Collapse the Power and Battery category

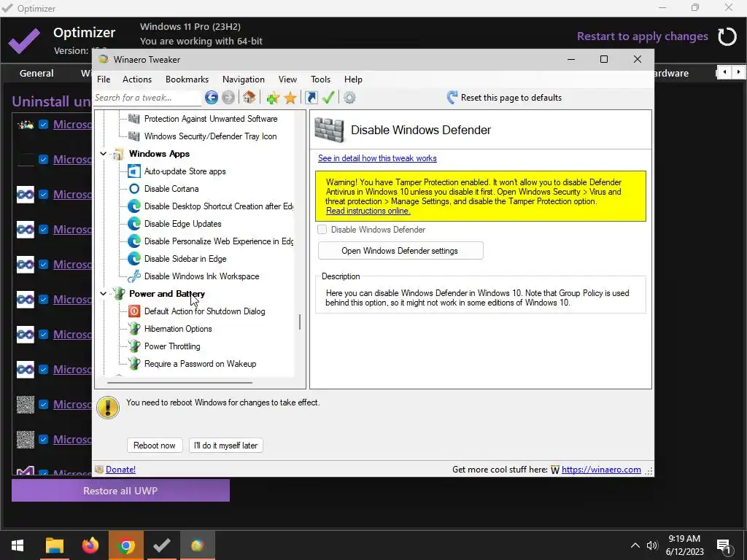[x=104, y=294]
